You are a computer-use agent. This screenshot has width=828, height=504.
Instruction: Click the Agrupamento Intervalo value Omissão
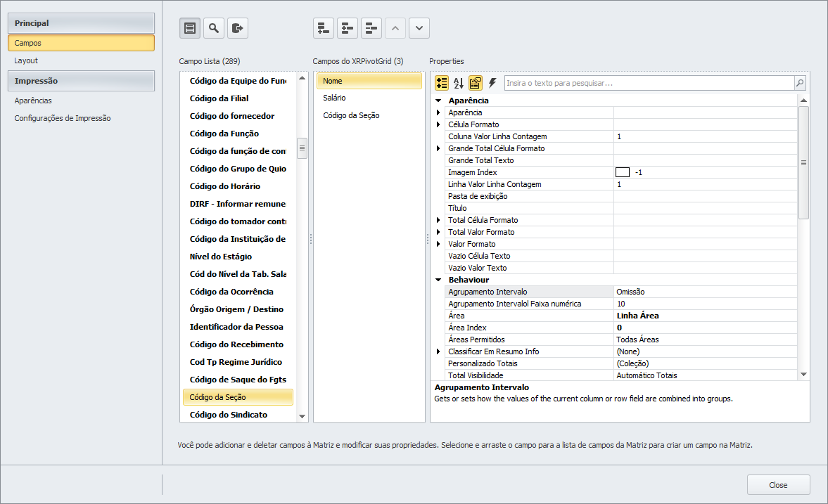click(x=706, y=292)
